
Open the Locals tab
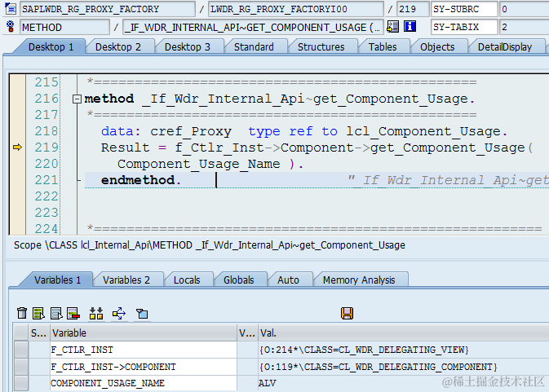[x=187, y=280]
